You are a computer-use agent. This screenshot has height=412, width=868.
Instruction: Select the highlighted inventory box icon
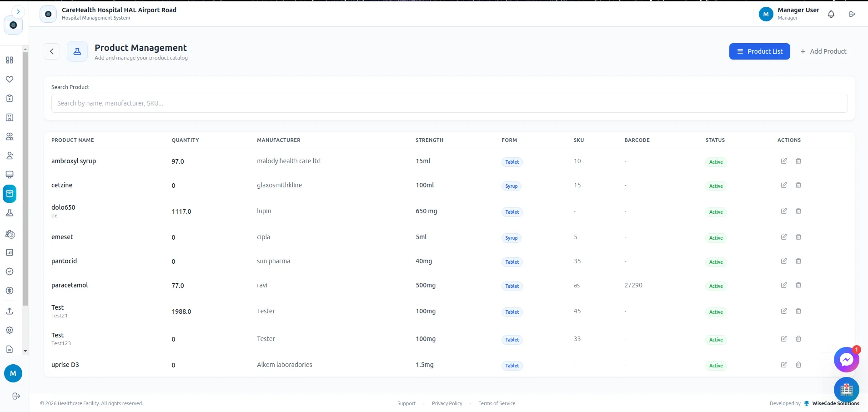point(10,194)
